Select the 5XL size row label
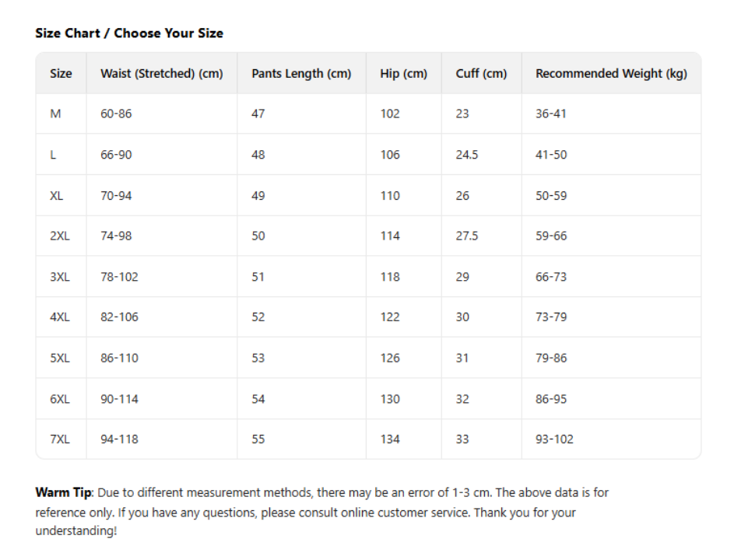Screen dimensions: 734x560 coord(60,359)
